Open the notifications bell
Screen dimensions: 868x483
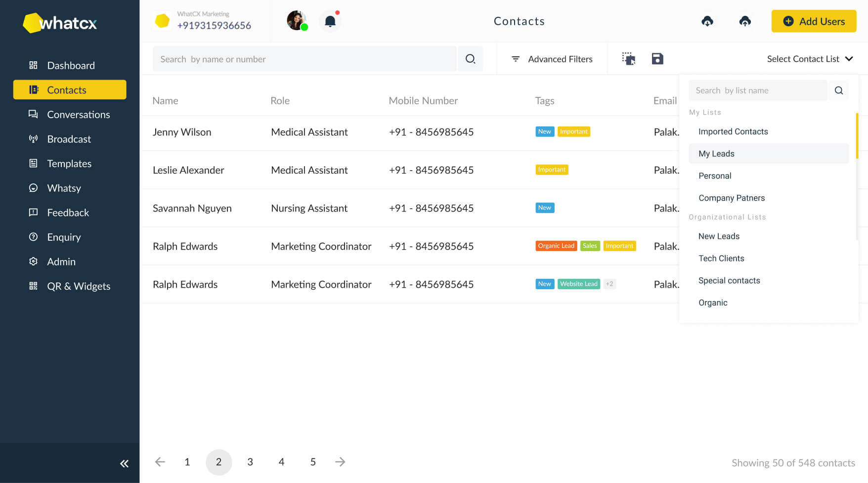(330, 21)
